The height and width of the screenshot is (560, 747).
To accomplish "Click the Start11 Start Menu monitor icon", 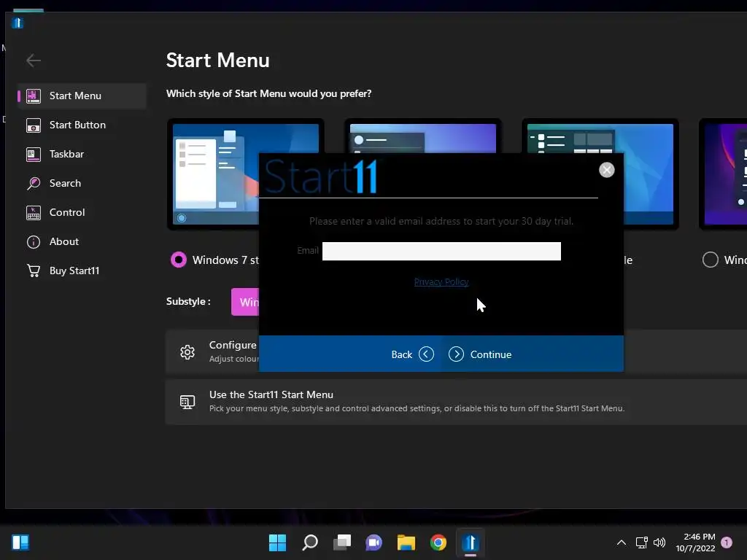I will click(x=187, y=402).
